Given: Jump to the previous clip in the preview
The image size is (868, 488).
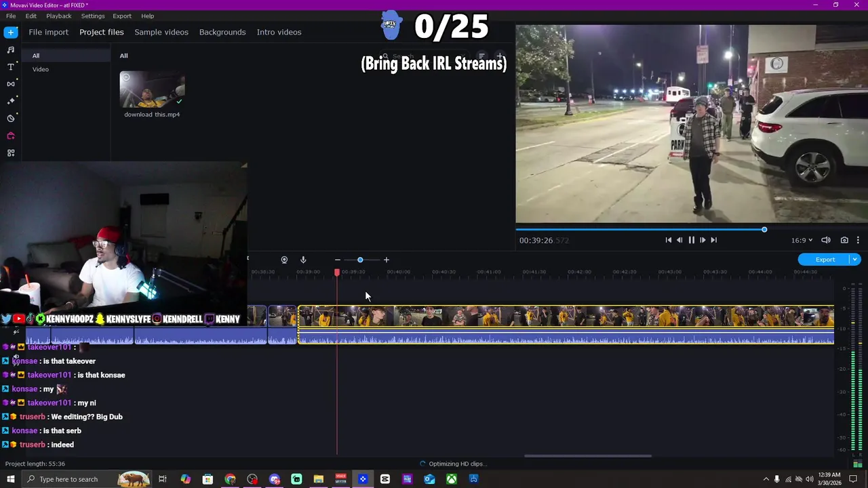Looking at the screenshot, I should pos(668,240).
